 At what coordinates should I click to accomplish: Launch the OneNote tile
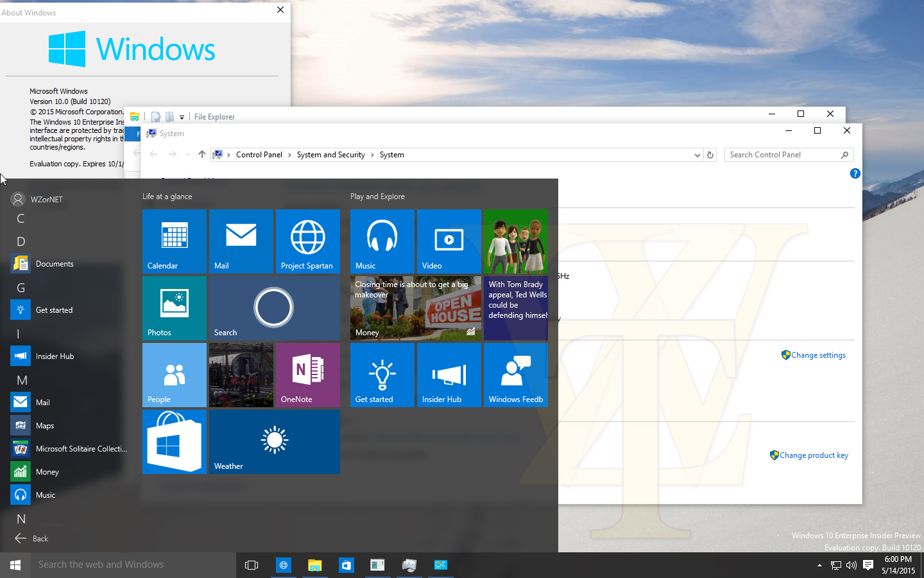point(308,375)
